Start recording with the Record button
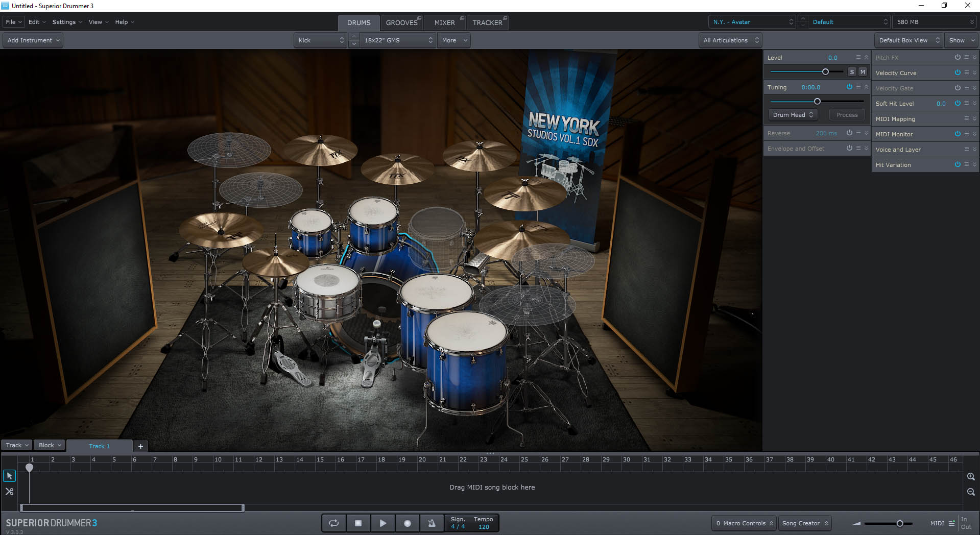Viewport: 980px width, 535px height. 407,523
